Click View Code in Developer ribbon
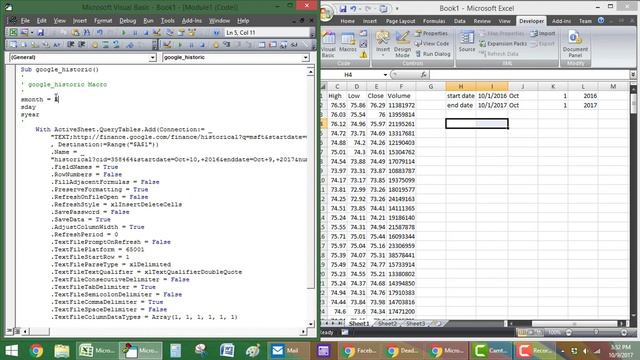640x360 pixels. coord(432,44)
